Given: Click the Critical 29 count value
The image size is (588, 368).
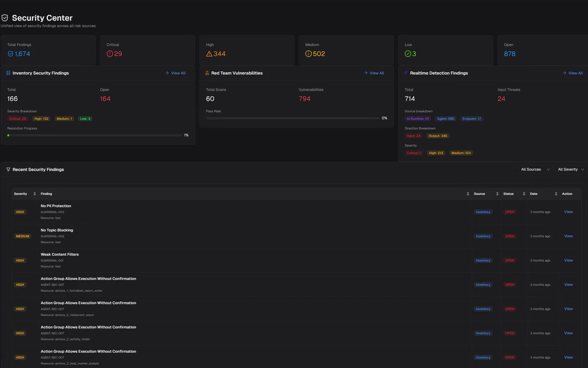Looking at the screenshot, I should coord(118,54).
